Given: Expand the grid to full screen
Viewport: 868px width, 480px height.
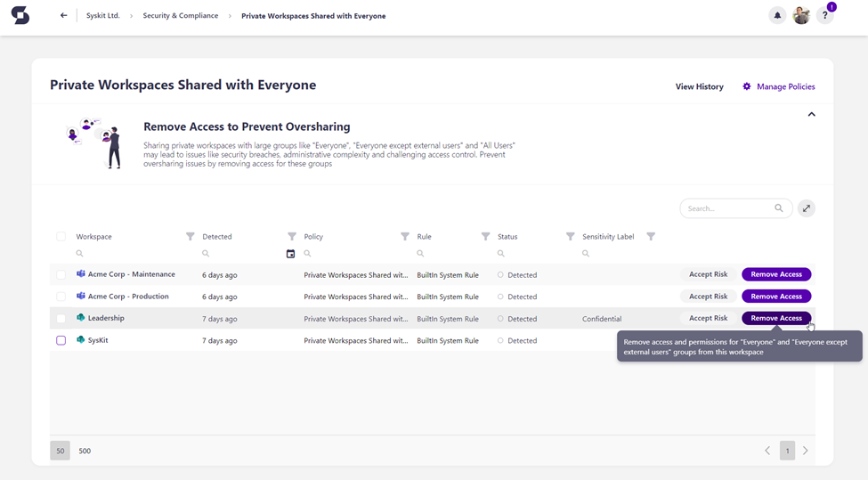Looking at the screenshot, I should (x=807, y=208).
